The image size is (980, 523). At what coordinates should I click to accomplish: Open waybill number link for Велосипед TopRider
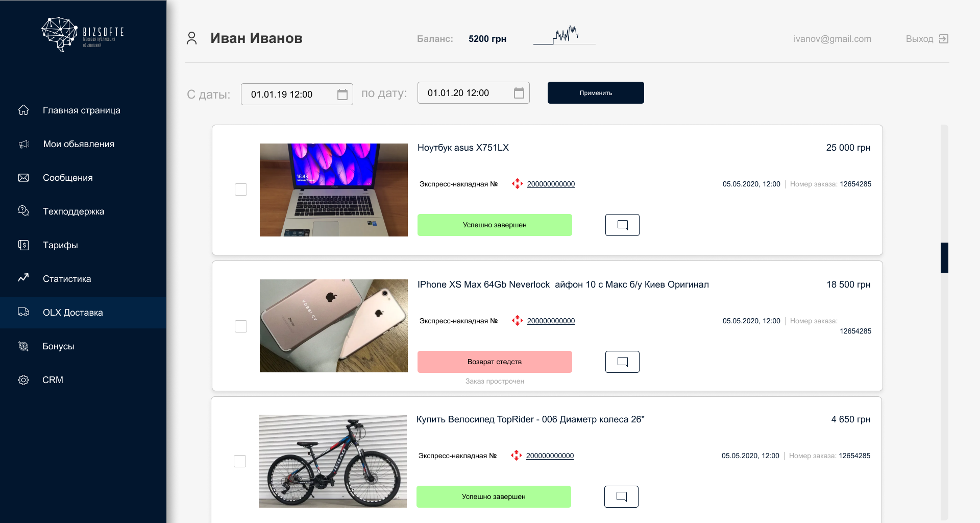(x=550, y=456)
